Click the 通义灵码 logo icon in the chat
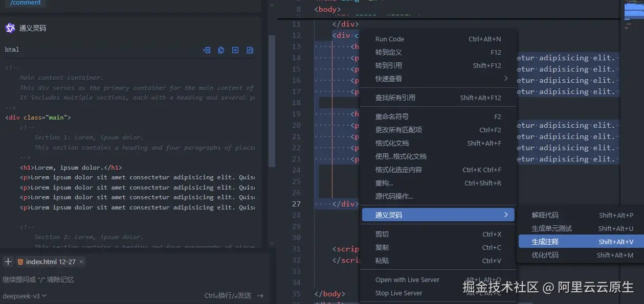 point(10,28)
